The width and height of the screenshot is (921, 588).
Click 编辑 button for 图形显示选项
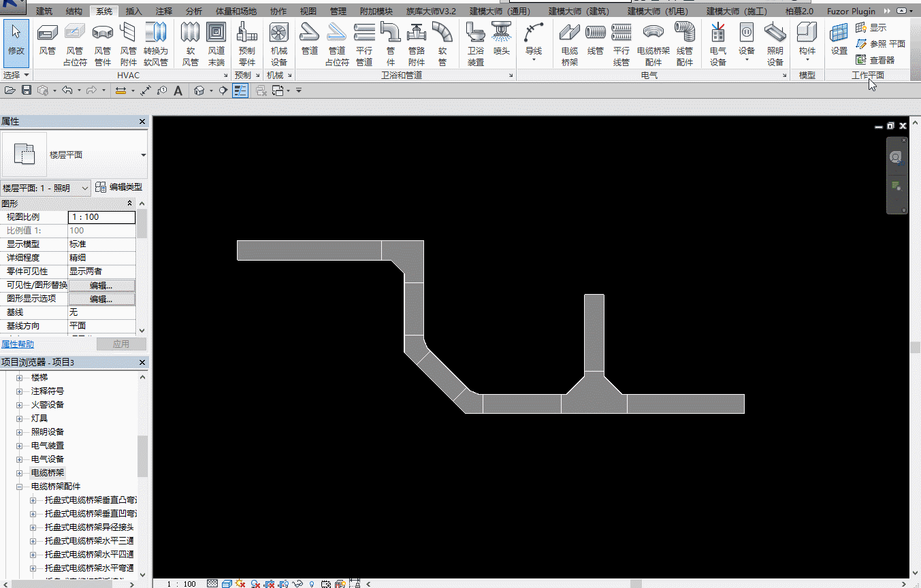[x=101, y=299]
